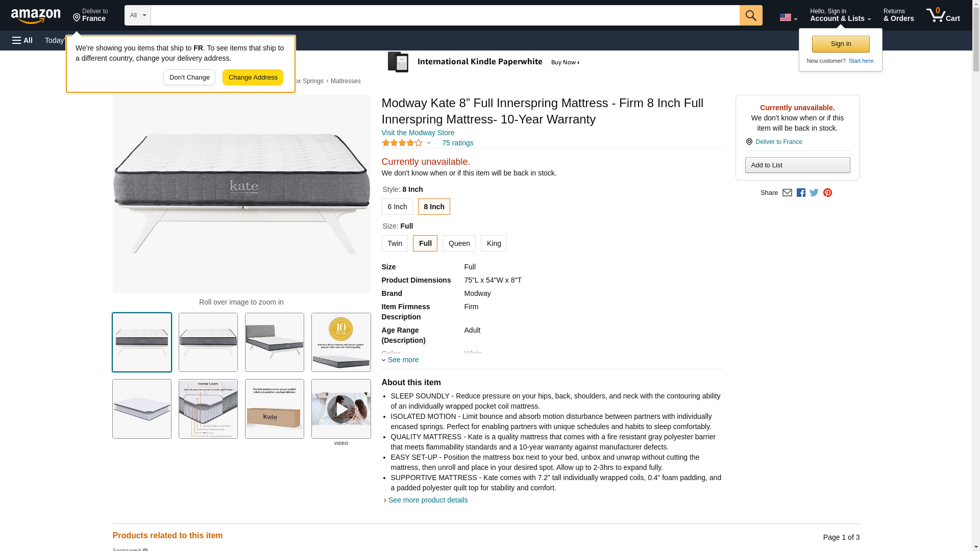This screenshot has width=980, height=551.
Task: Choose the Queen size option
Action: 459,243
